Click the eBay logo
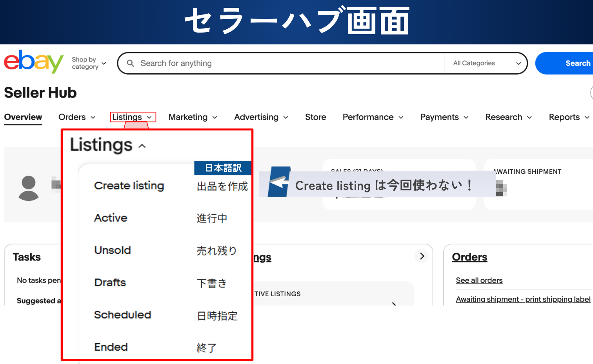 [x=34, y=62]
